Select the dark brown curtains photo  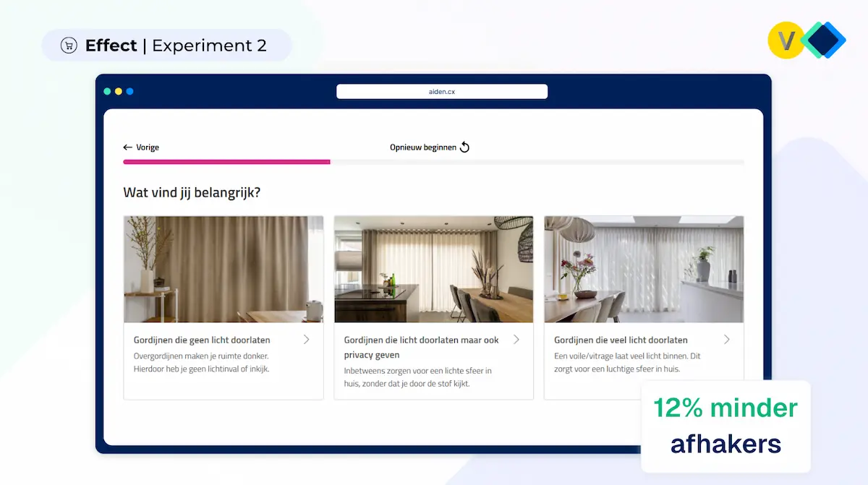point(224,269)
